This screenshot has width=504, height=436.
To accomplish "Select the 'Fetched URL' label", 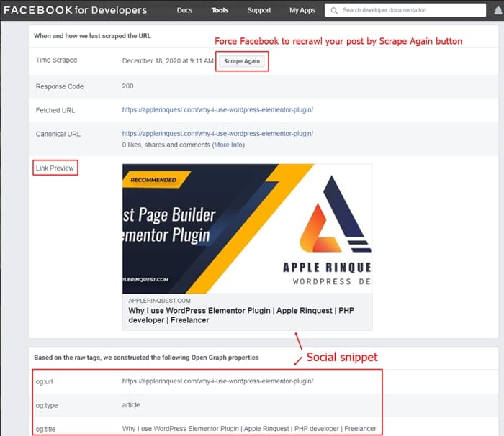I will (55, 110).
